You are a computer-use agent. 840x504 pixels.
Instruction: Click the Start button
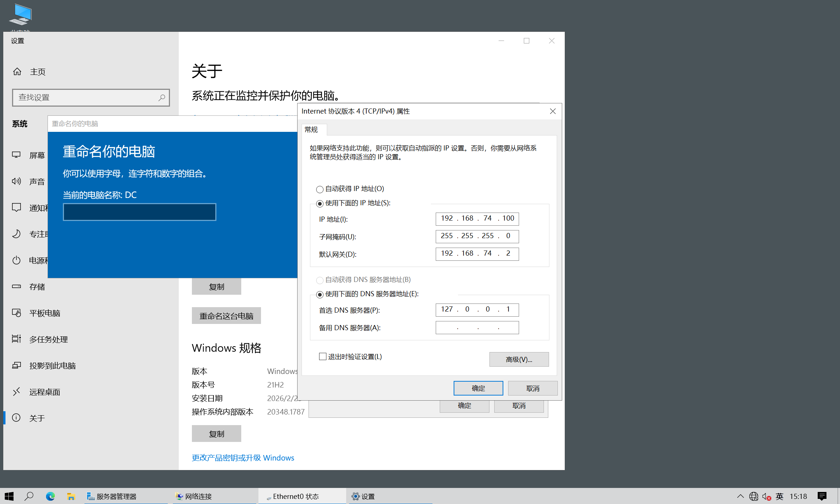(8, 496)
